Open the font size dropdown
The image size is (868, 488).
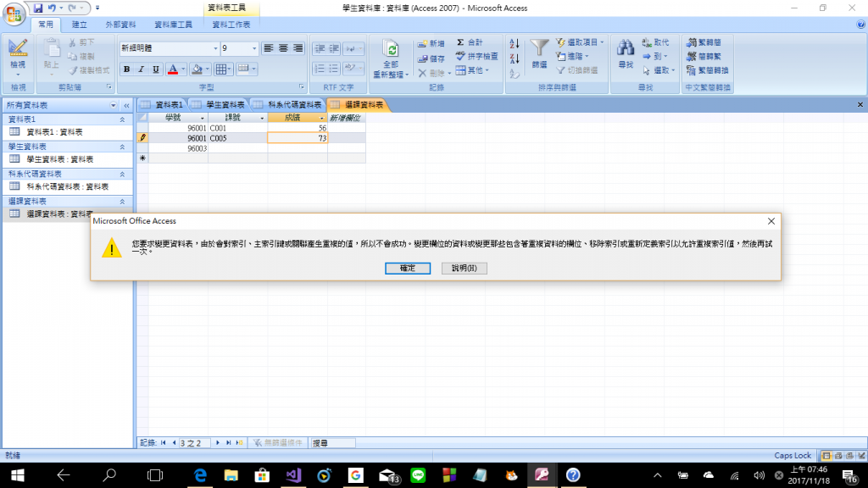click(254, 48)
